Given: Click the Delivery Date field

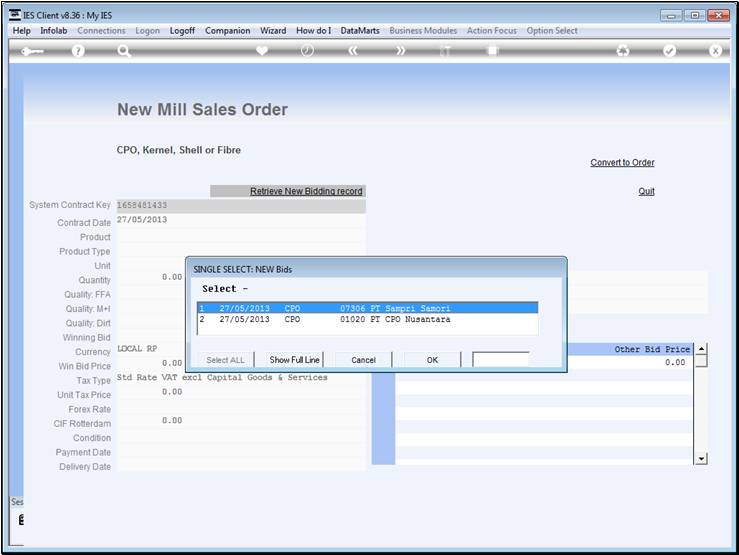Looking at the screenshot, I should coord(241,466).
